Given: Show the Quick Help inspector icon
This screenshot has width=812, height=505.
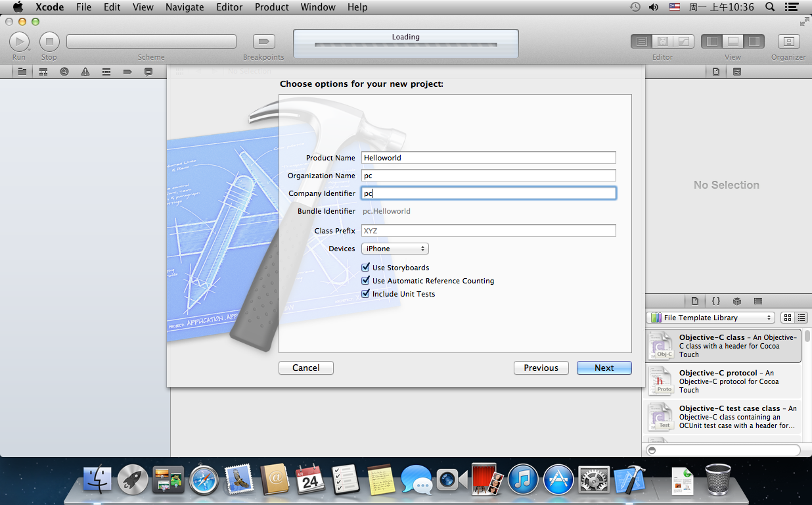Looking at the screenshot, I should coord(737,72).
